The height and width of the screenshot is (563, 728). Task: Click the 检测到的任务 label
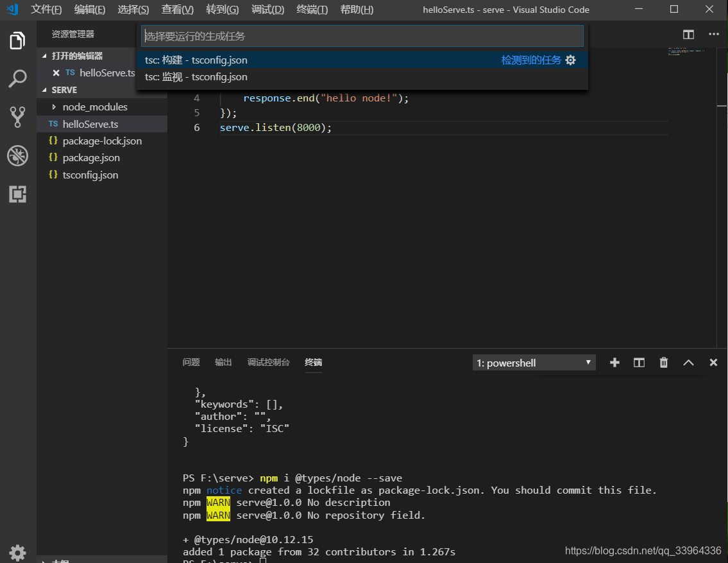pos(531,60)
